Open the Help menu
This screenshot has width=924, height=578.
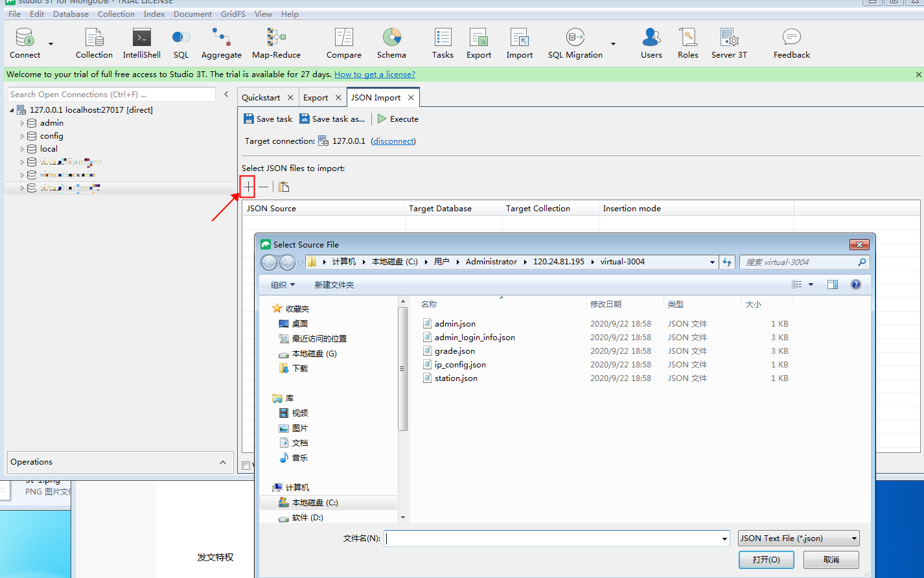click(290, 14)
